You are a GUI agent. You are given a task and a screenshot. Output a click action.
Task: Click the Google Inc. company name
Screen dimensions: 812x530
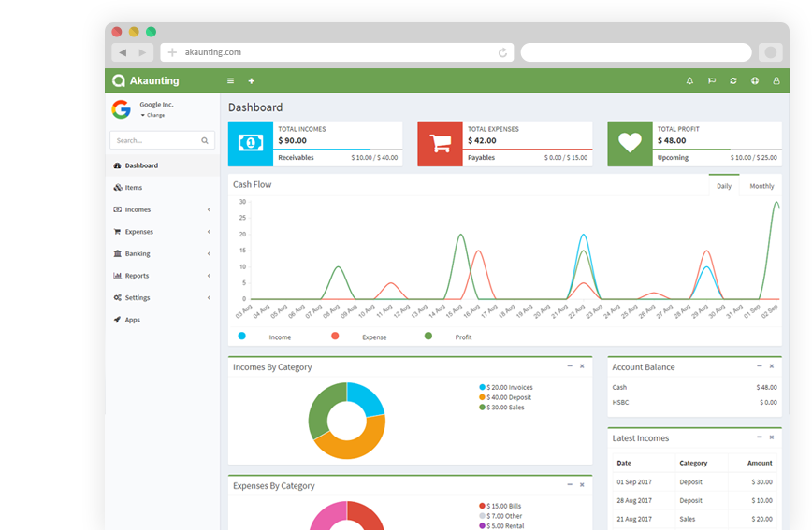point(156,105)
